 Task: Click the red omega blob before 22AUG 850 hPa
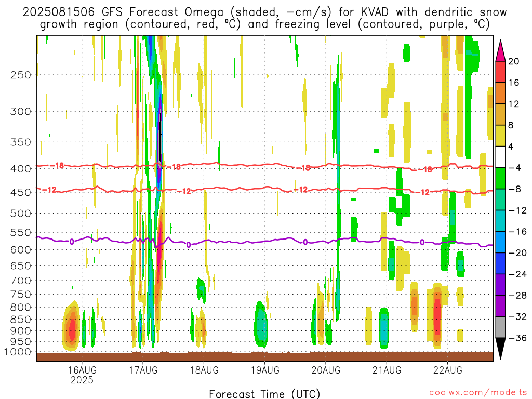pos(437,315)
